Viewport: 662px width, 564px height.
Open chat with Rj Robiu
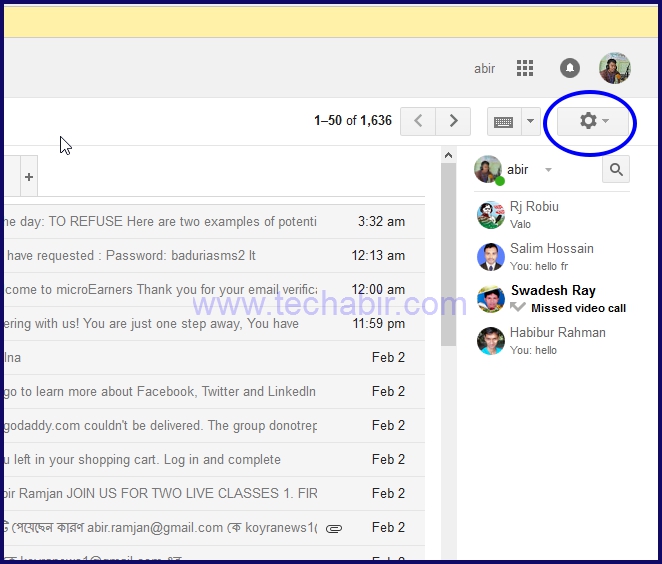(553, 215)
